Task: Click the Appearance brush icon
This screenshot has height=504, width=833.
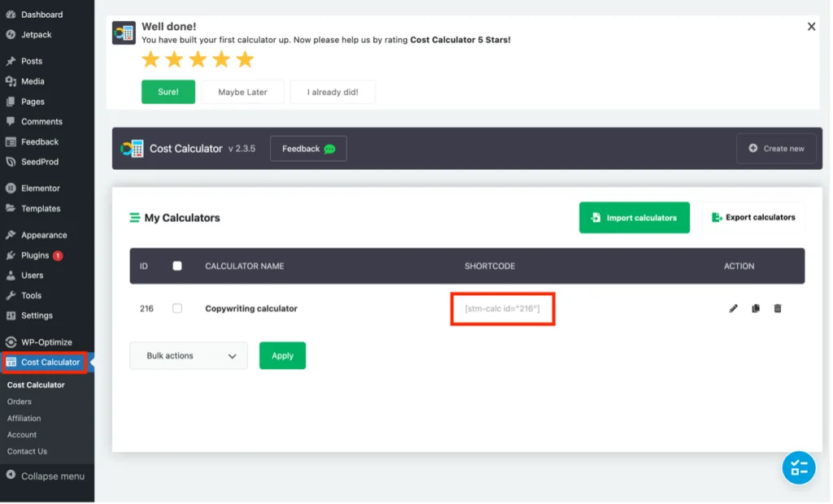Action: [11, 235]
